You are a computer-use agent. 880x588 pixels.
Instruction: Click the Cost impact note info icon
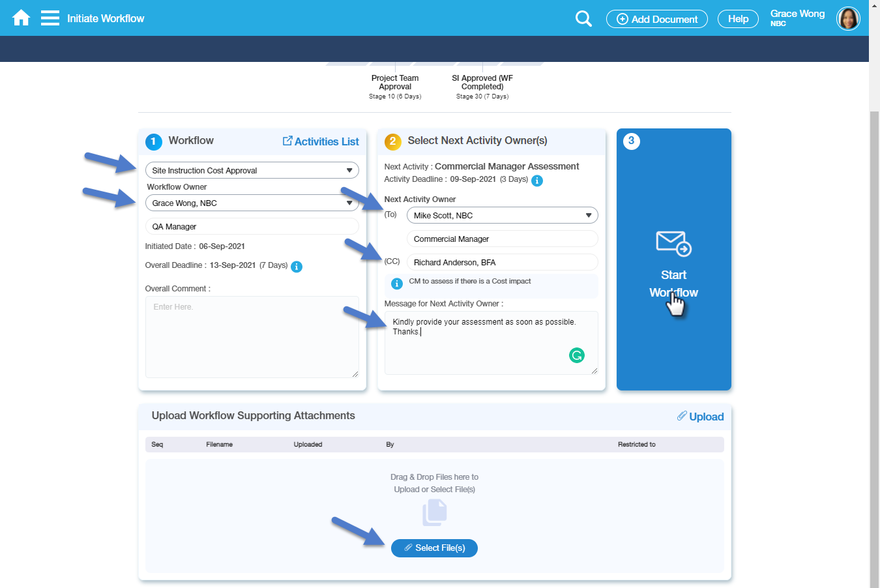click(x=396, y=284)
